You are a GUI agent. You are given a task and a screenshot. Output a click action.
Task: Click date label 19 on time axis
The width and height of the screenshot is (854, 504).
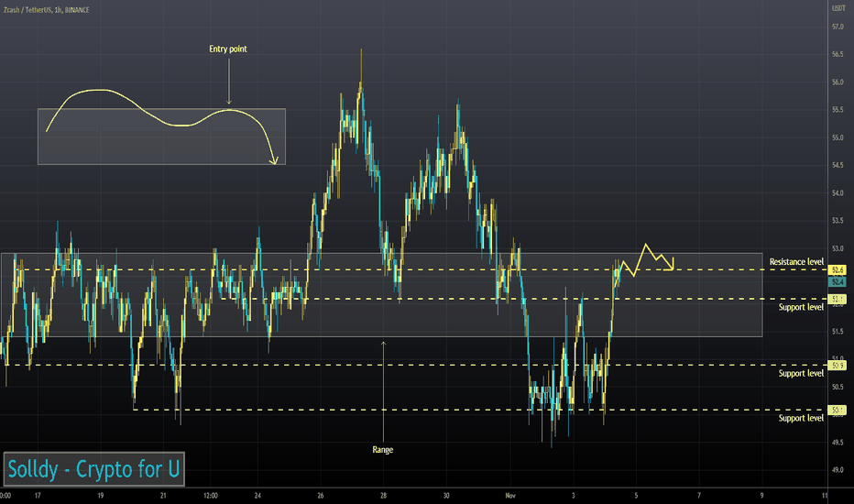100,496
